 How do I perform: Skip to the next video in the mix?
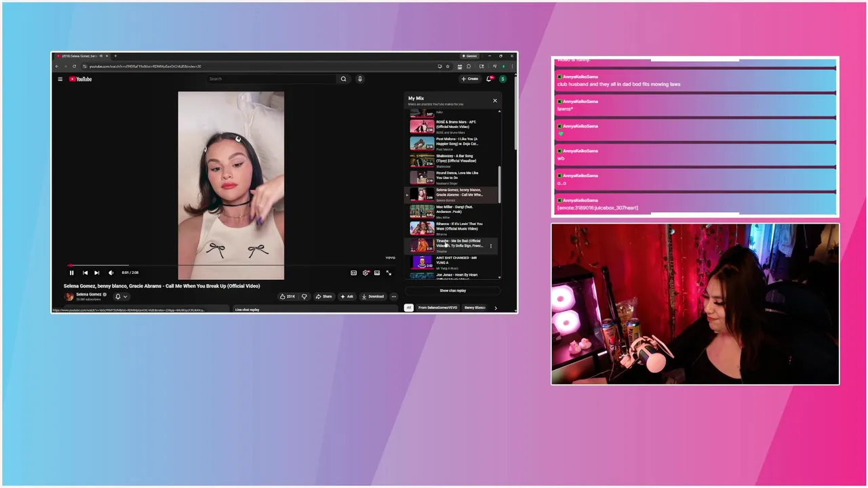tap(97, 272)
